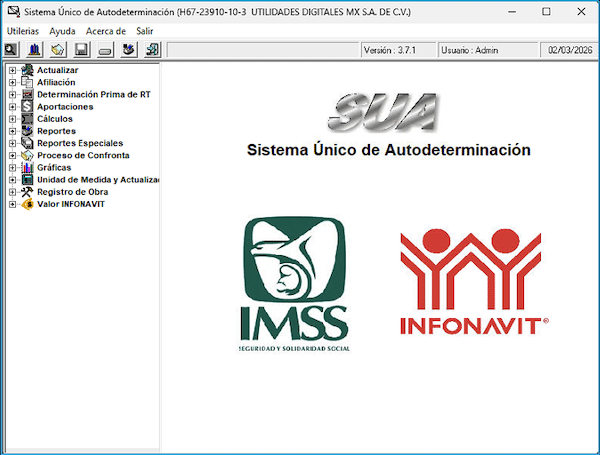Click the bar chart toolbar icon
Screen dimensions: 600x455
pyautogui.click(x=35, y=49)
